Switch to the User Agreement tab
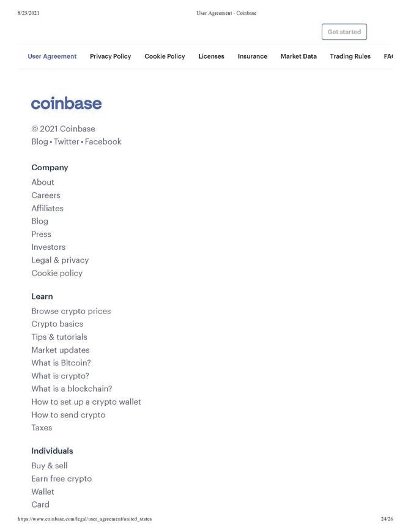 point(52,56)
